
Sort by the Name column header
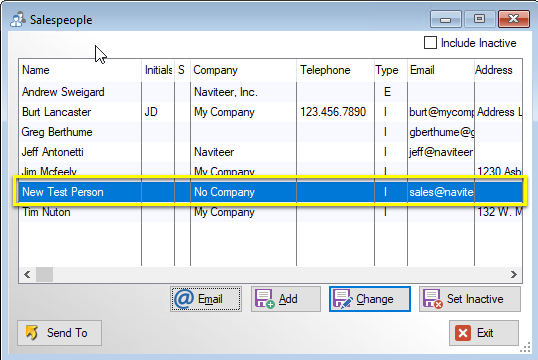[80, 70]
